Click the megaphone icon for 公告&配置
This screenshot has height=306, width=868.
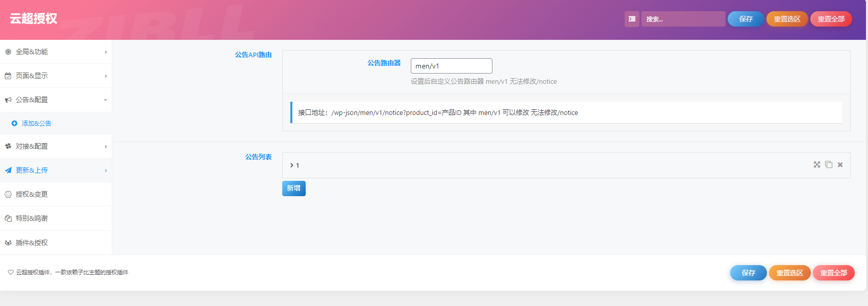click(x=8, y=100)
